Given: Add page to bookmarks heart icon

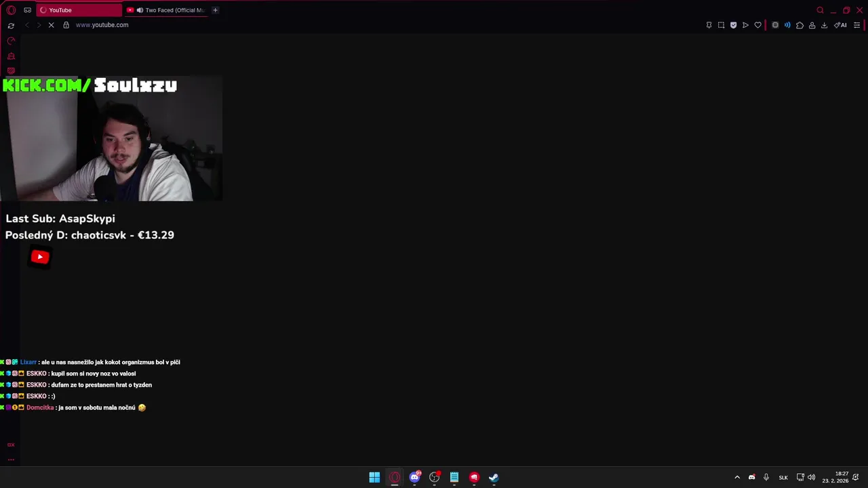Looking at the screenshot, I should 757,25.
